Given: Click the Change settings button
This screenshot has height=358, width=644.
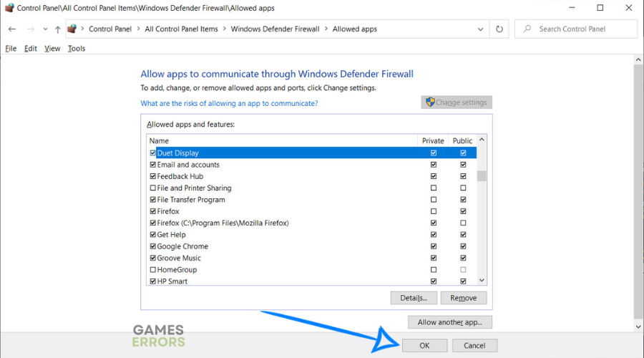Looking at the screenshot, I should point(457,102).
